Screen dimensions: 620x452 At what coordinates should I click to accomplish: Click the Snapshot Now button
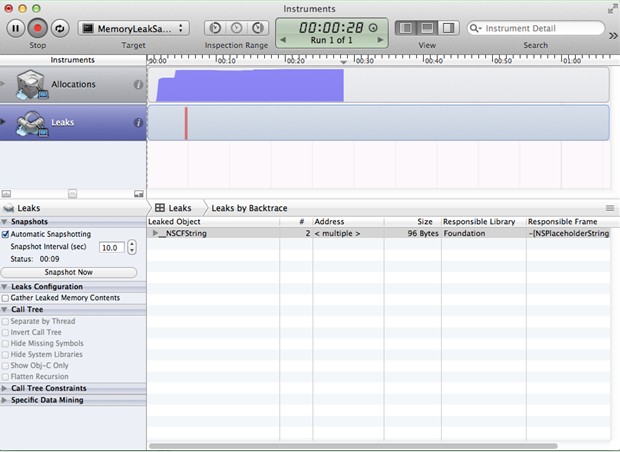tap(69, 272)
